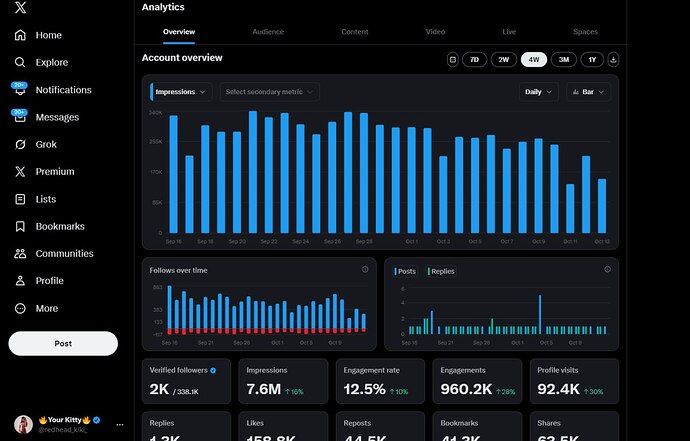Screen dimensions: 690x441
Task: Select the 7D time range
Action: pos(475,59)
